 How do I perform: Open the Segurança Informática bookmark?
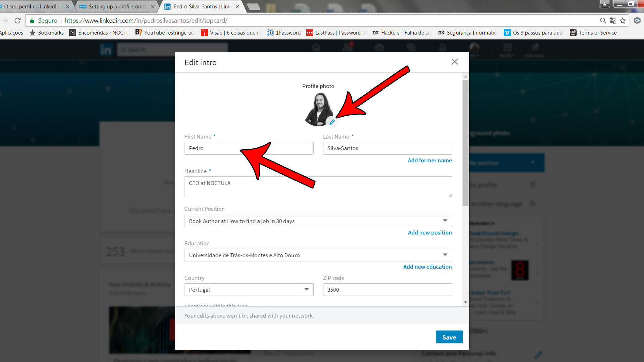468,33
